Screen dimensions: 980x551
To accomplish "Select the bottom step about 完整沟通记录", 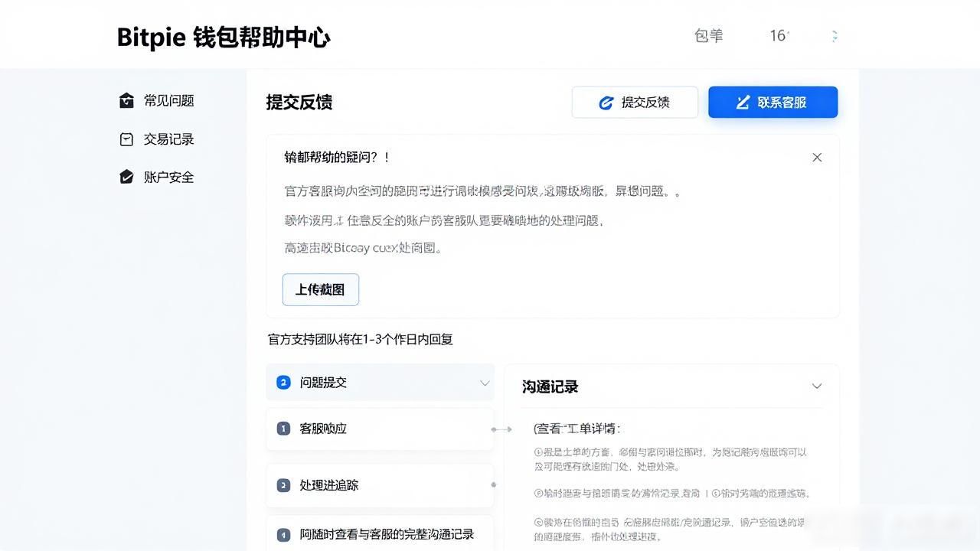I will (x=380, y=533).
